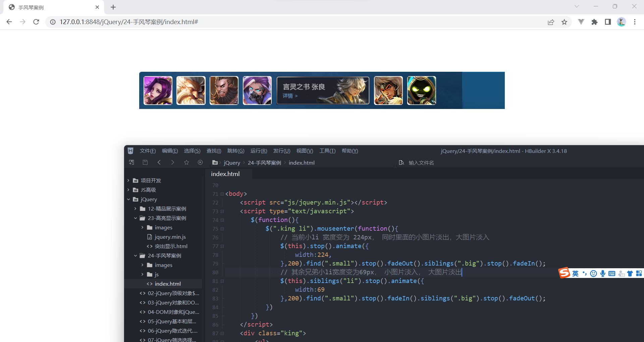644x342 pixels.
Task: Open a new browser tab
Action: click(113, 7)
